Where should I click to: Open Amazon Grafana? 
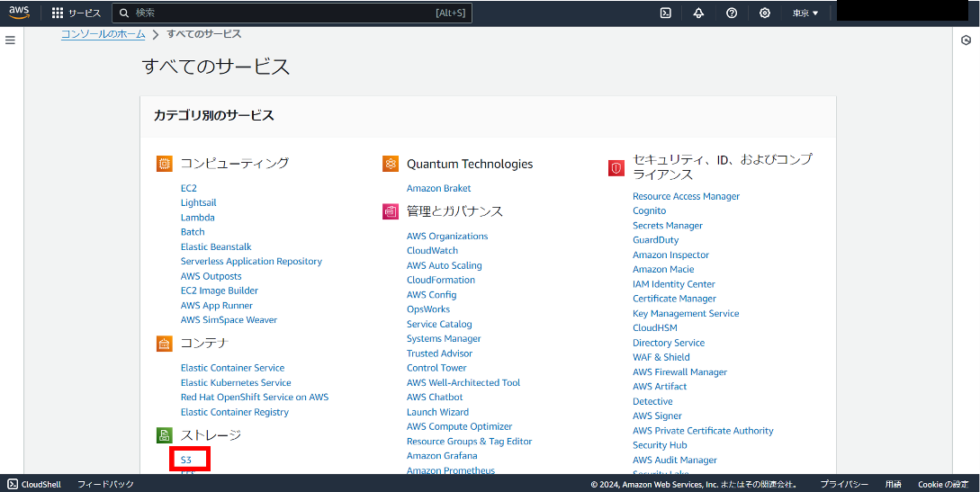tap(442, 456)
